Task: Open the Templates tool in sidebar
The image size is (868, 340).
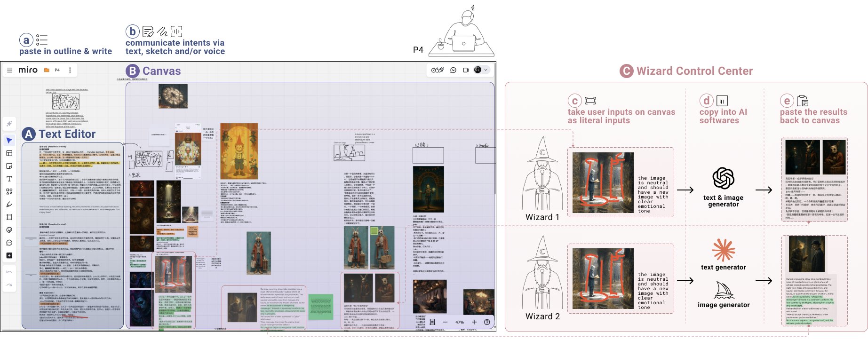Action: 9,153
